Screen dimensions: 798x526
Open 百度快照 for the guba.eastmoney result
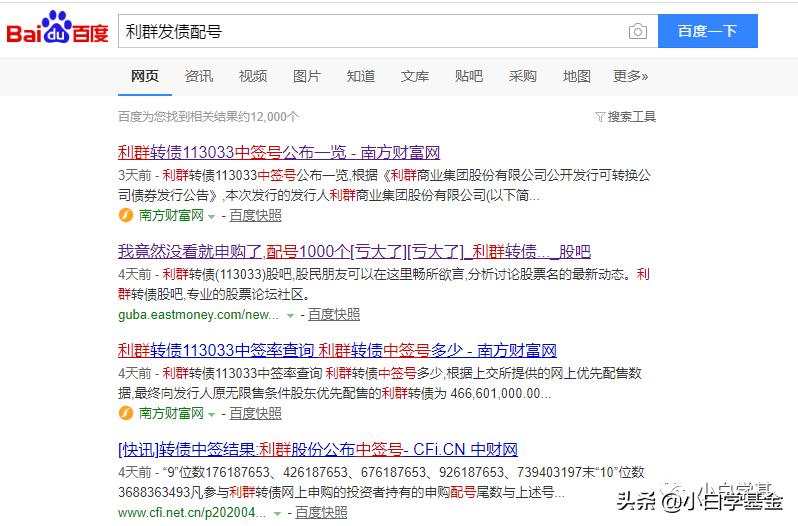tap(334, 315)
